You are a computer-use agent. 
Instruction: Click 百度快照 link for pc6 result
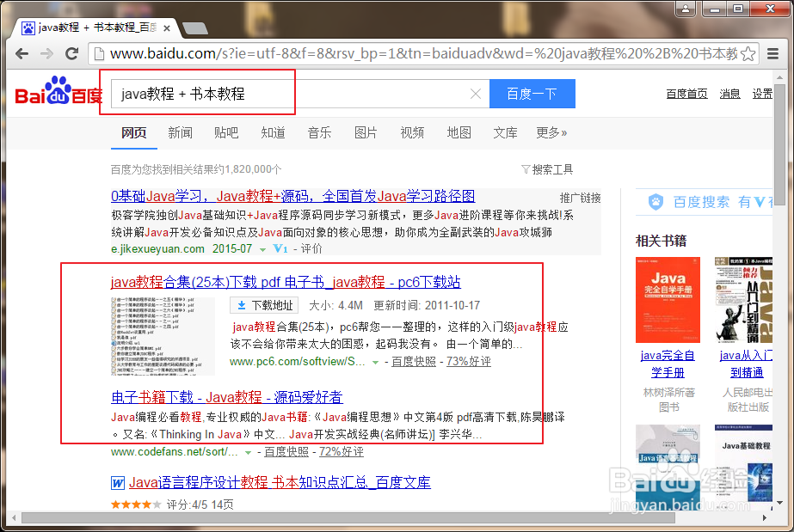[414, 362]
